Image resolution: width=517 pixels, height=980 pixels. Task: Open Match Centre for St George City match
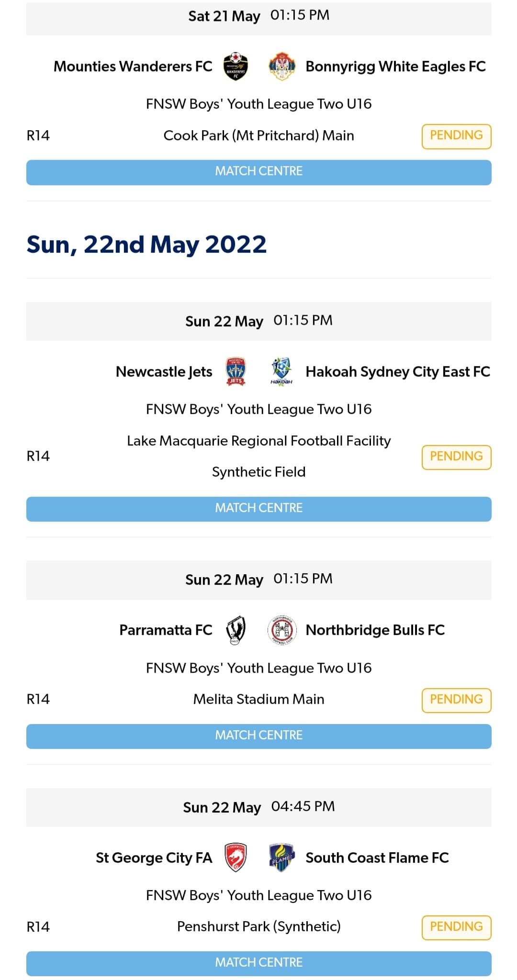click(258, 962)
